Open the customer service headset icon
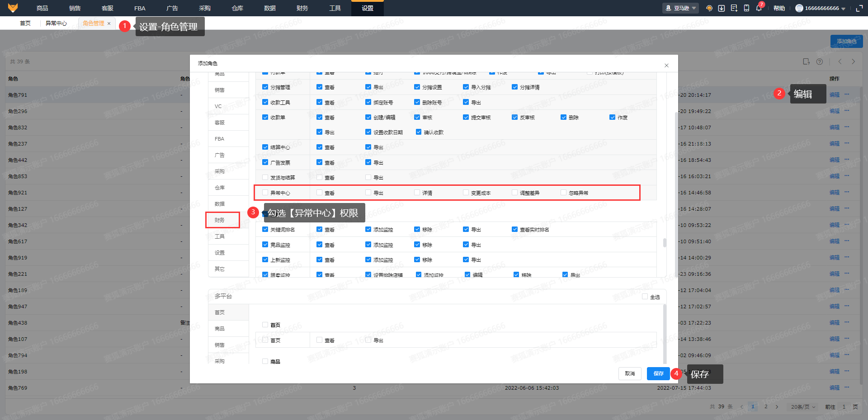Viewport: 868px width, 420px height. [709, 8]
